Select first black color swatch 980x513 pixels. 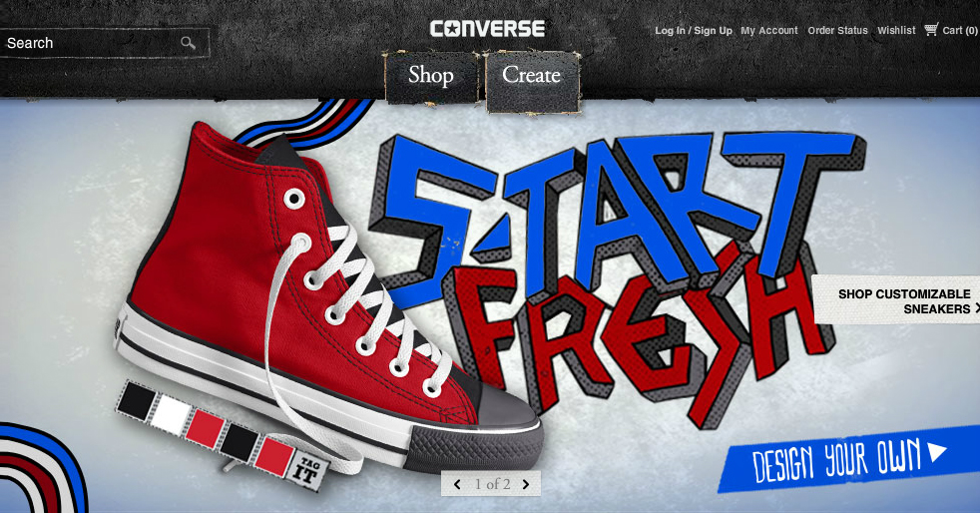(136, 398)
